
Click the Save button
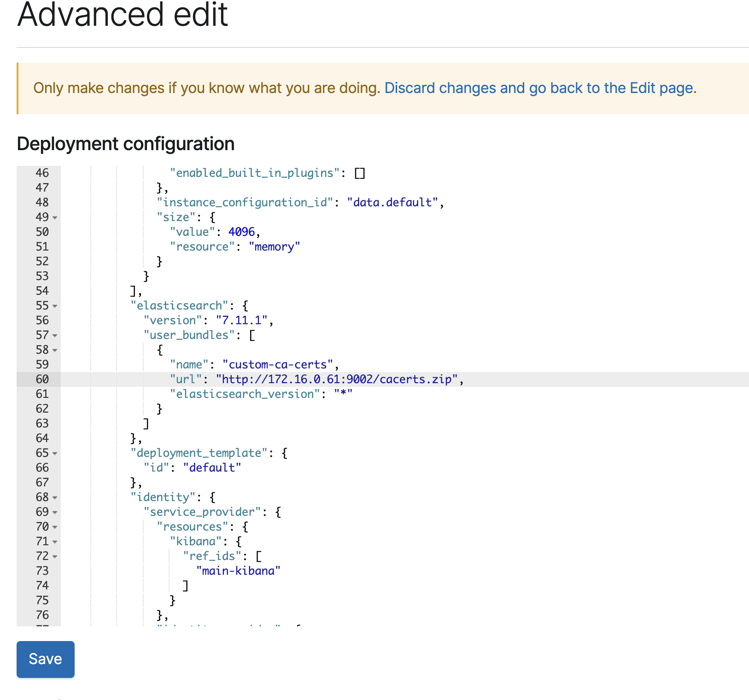pos(45,659)
